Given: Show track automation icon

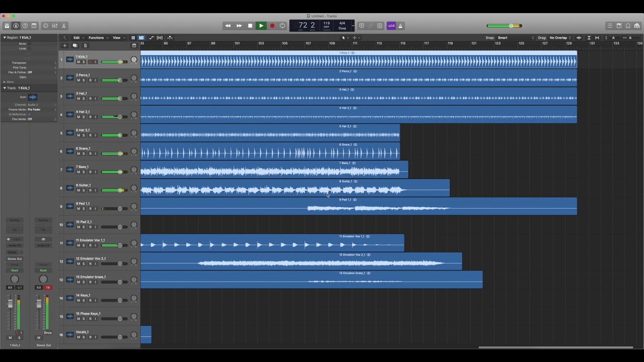Looking at the screenshot, I should [151, 38].
